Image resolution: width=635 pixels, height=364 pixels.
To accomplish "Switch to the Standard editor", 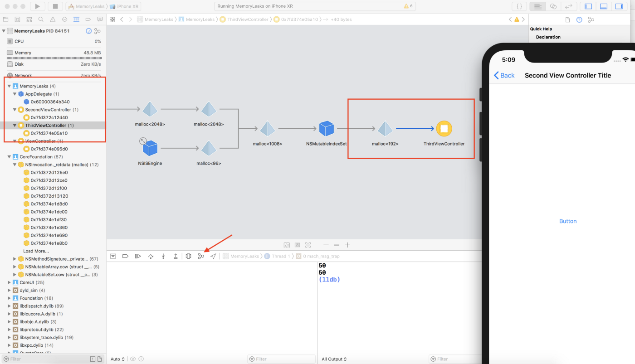I will pos(538,6).
